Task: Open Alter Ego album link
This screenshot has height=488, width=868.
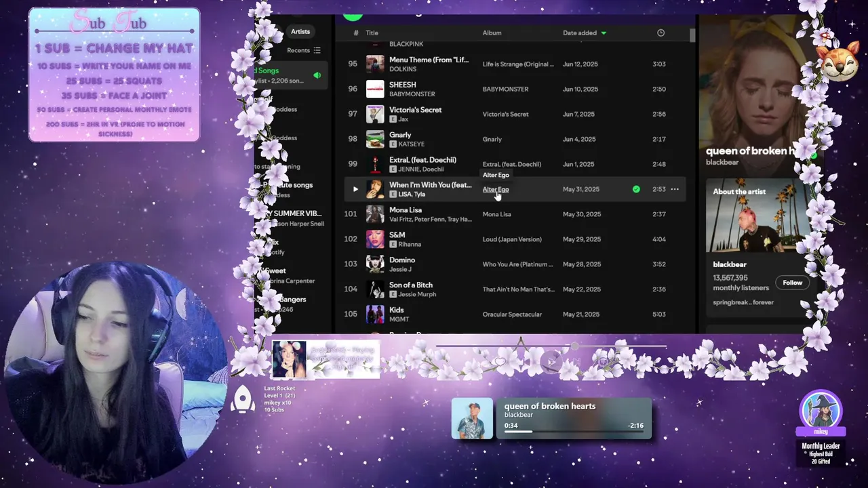Action: tap(495, 189)
